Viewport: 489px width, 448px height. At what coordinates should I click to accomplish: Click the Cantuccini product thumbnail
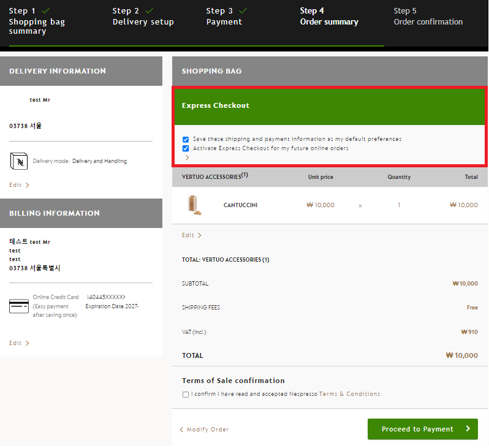pos(194,205)
